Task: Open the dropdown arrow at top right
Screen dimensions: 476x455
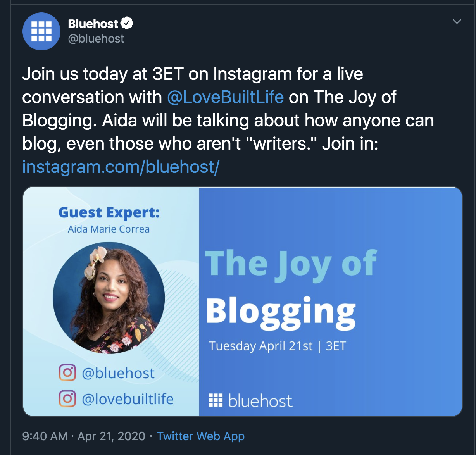Action: 457,22
